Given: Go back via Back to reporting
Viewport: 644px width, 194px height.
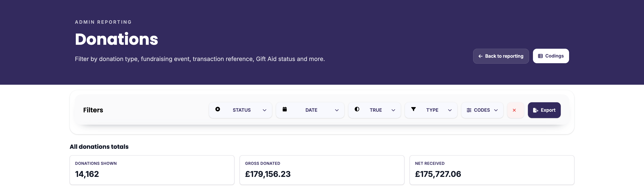Looking at the screenshot, I should (x=501, y=56).
